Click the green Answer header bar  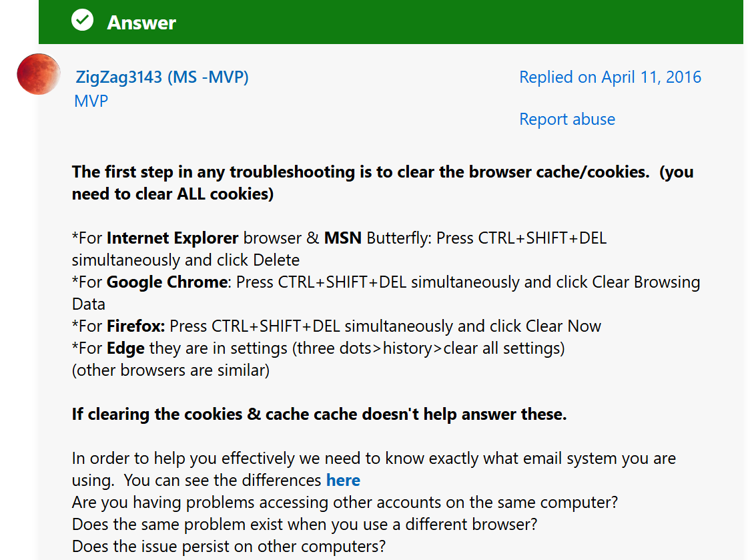coord(374,21)
